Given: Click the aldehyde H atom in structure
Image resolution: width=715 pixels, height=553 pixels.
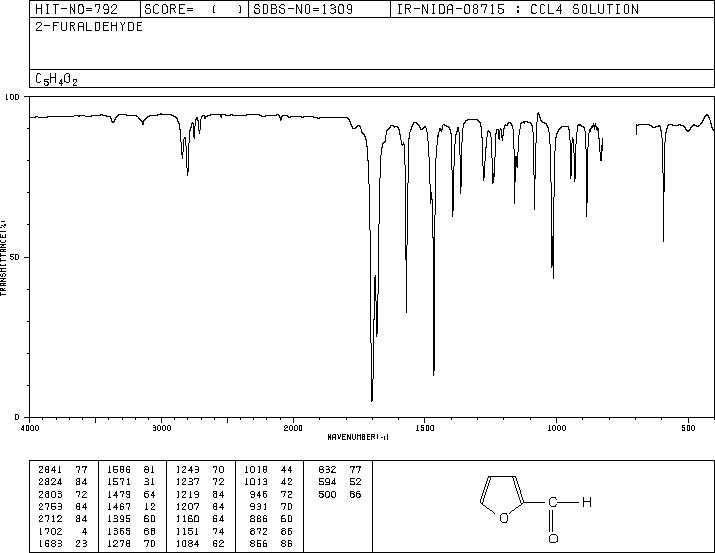Looking at the screenshot, I should coord(587,502).
